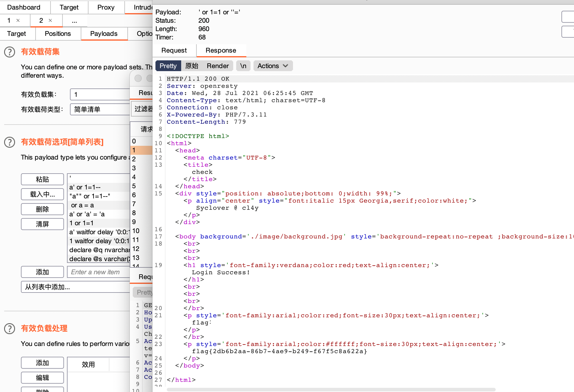Select the Pretty view button

click(168, 66)
